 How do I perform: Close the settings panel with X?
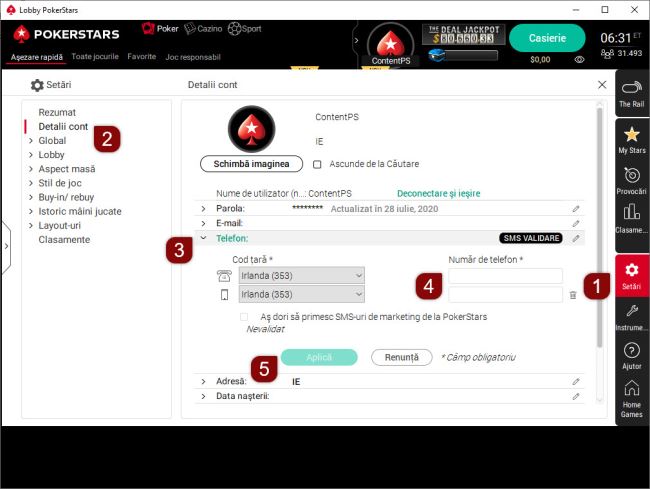tap(602, 85)
